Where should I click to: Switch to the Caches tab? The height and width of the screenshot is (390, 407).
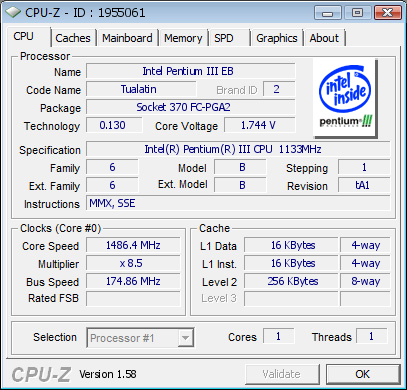73,38
